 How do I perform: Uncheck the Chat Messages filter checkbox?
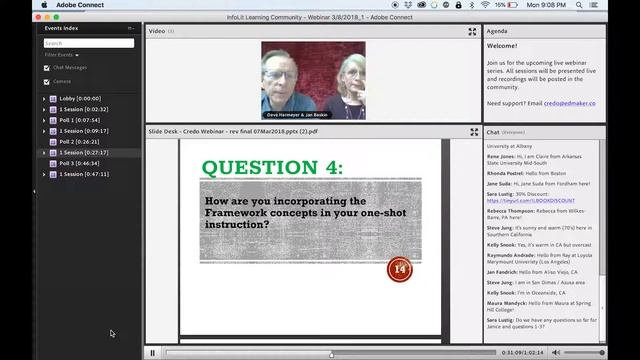click(x=47, y=68)
